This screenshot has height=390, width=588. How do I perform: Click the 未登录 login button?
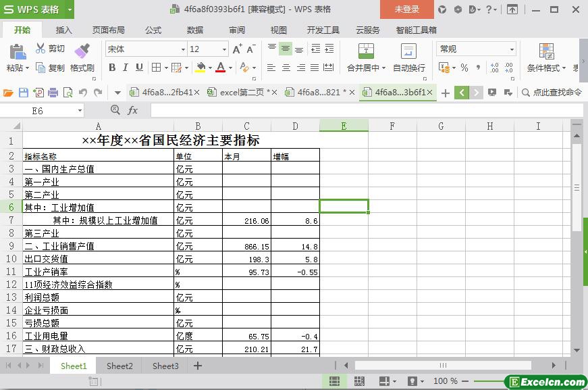[407, 9]
